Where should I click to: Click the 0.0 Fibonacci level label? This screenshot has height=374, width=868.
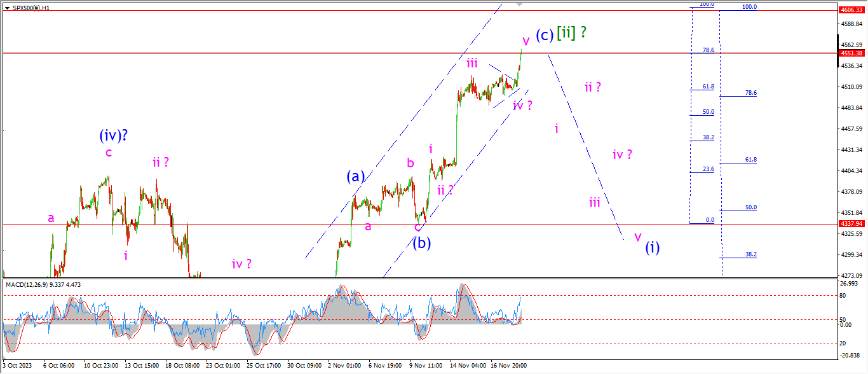coord(710,220)
